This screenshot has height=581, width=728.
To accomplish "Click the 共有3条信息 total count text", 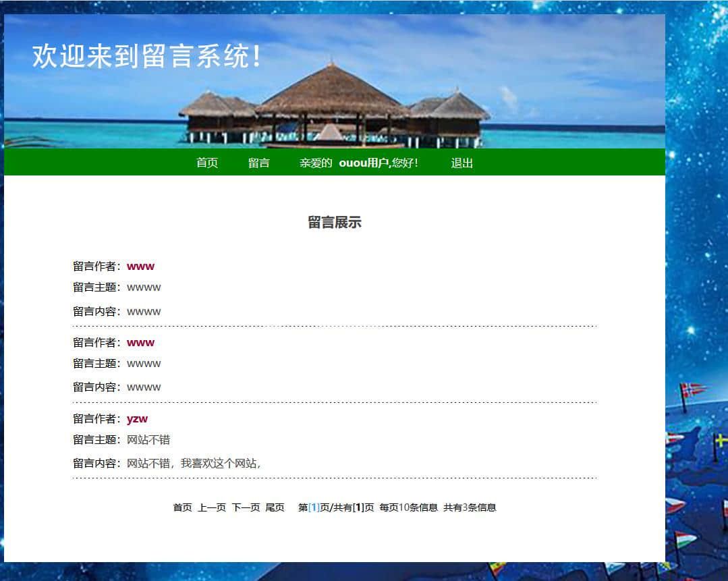I will (470, 507).
